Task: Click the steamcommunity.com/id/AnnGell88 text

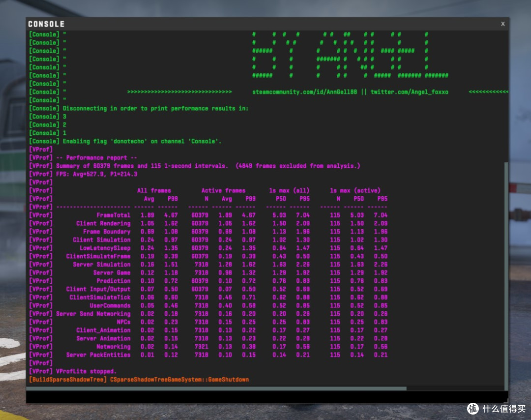Action: point(304,92)
